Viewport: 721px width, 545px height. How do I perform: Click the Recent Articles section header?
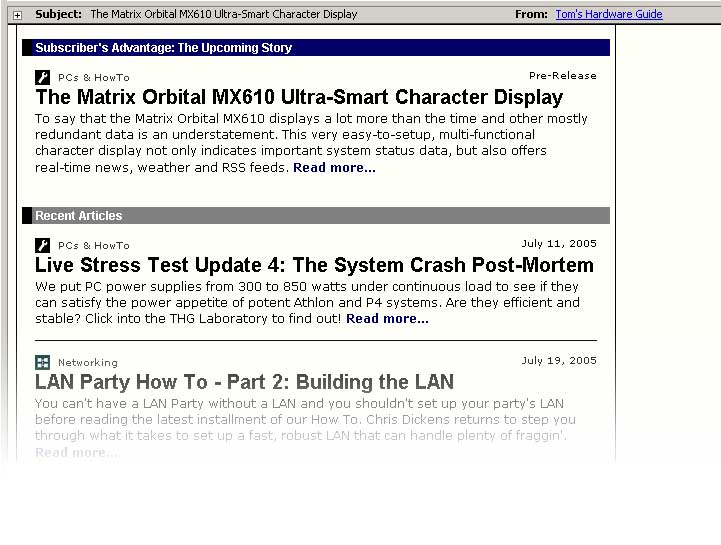[316, 216]
